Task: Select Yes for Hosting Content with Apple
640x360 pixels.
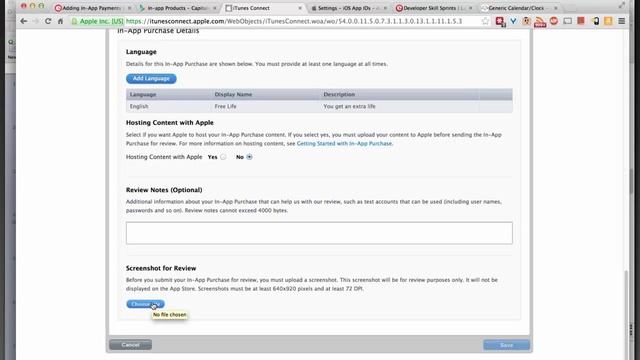Action: [x=223, y=157]
